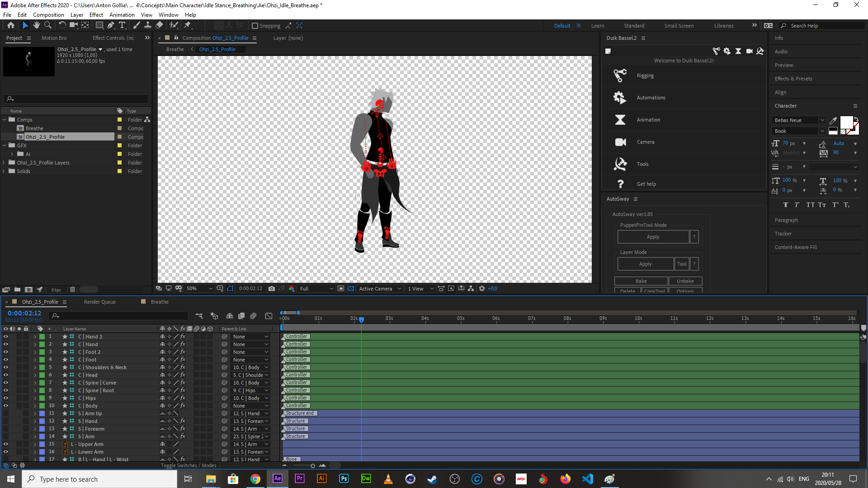Open Duik Rigging panel icon

point(620,75)
